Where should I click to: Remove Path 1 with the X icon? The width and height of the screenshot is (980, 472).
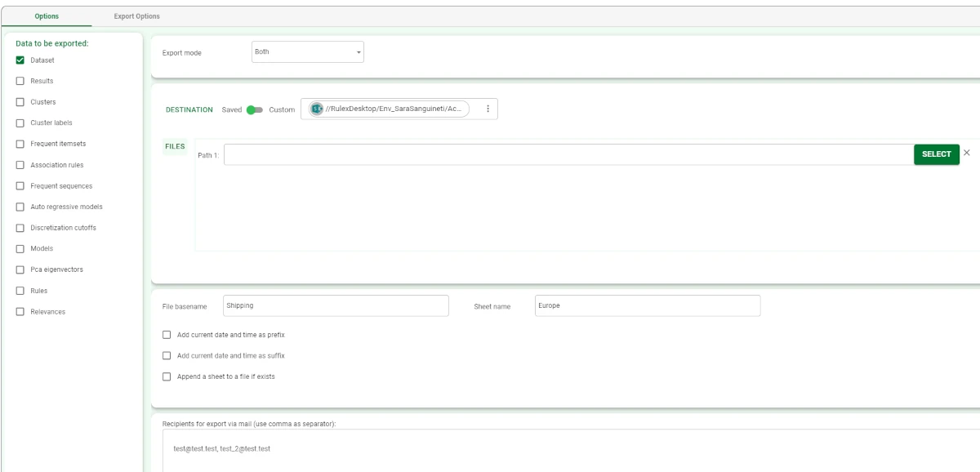[967, 154]
